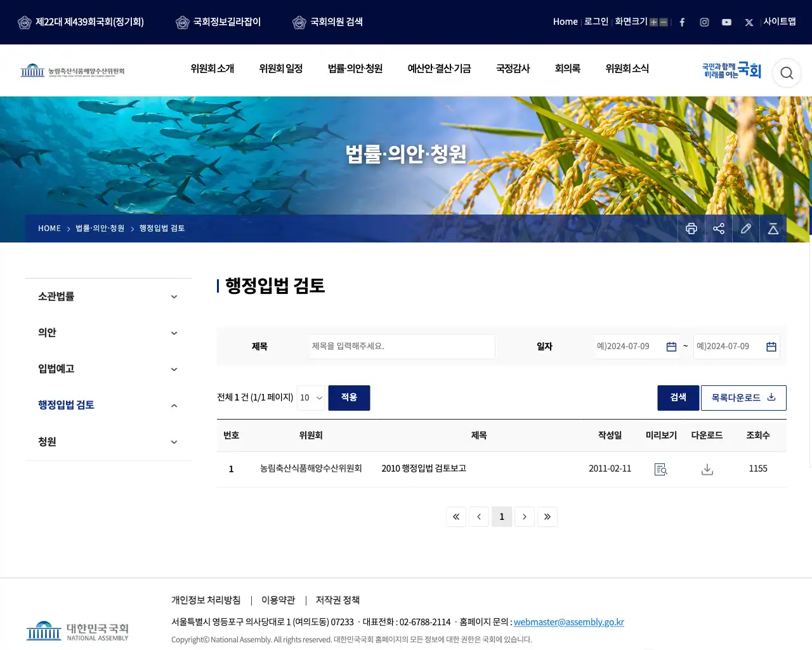The height and width of the screenshot is (650, 812).
Task: Click the committee logo at top left
Action: pyautogui.click(x=72, y=70)
